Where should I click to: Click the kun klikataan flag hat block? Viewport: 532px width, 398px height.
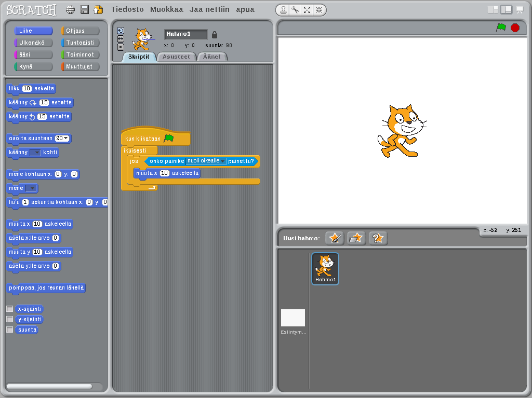155,136
